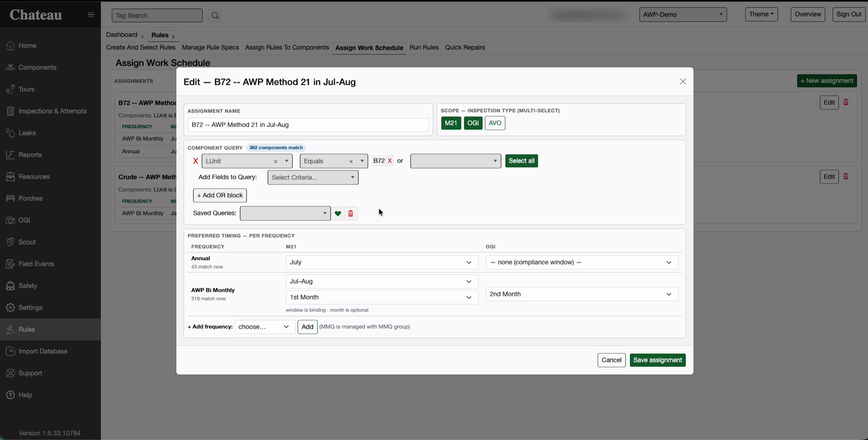The image size is (868, 440).
Task: Click Save assignment button
Action: [657, 360]
